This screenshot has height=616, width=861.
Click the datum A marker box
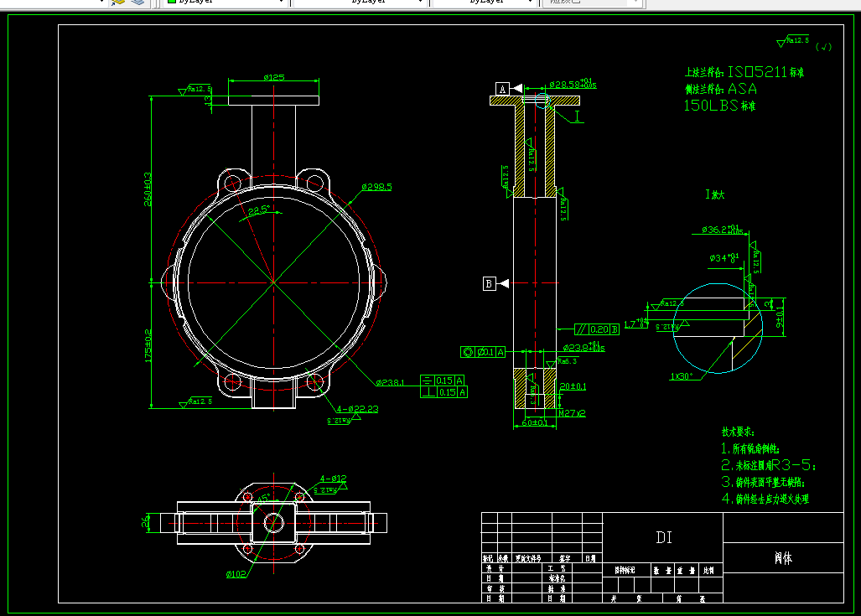[502, 88]
